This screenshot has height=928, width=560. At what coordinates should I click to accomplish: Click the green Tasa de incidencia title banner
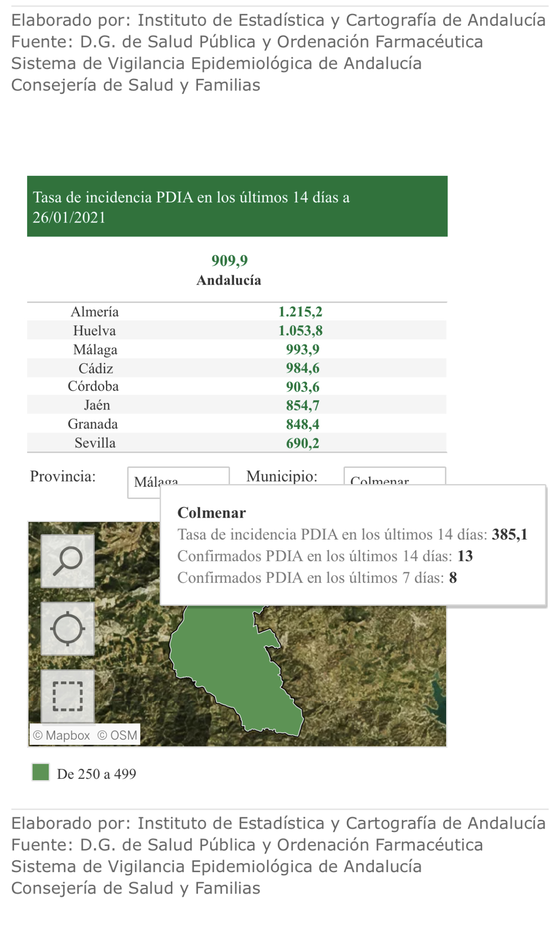tap(237, 206)
